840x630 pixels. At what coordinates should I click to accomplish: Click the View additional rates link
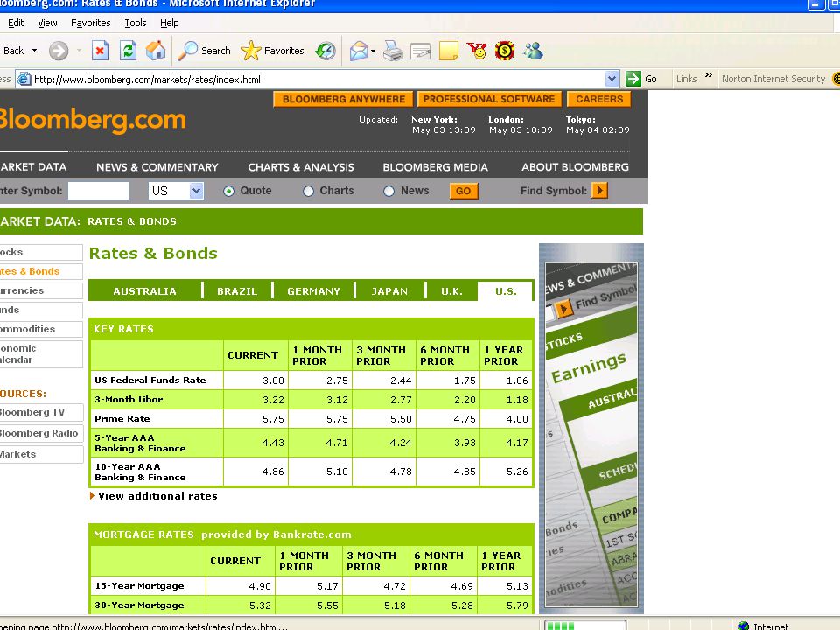click(x=157, y=496)
